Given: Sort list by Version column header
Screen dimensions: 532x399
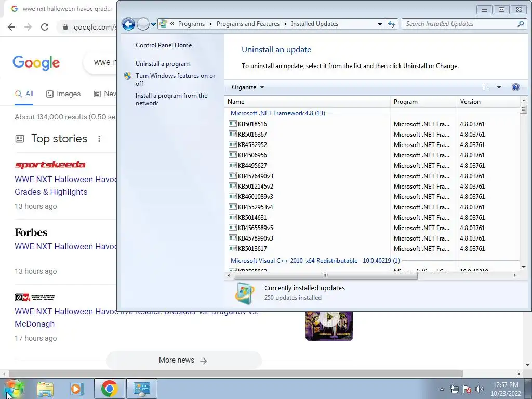Looking at the screenshot, I should 488,102.
